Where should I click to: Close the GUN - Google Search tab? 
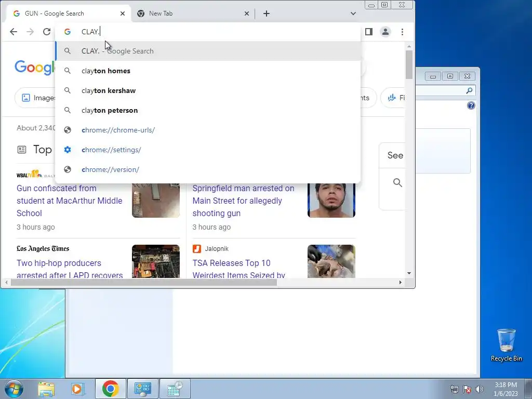point(123,14)
